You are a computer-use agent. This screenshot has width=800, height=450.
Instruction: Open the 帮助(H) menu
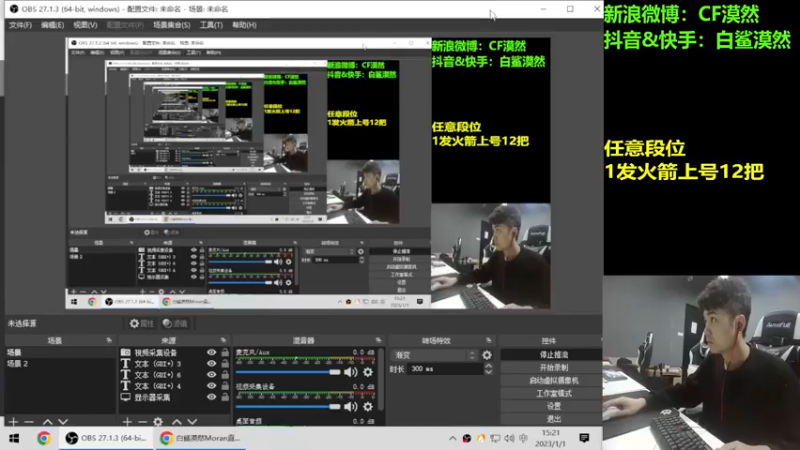[244, 25]
